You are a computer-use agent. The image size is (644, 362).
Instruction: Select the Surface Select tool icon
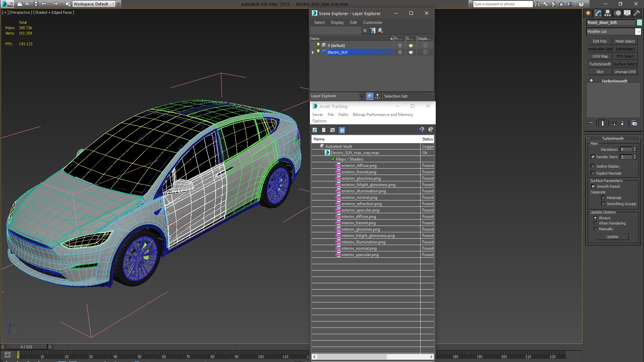point(624,64)
